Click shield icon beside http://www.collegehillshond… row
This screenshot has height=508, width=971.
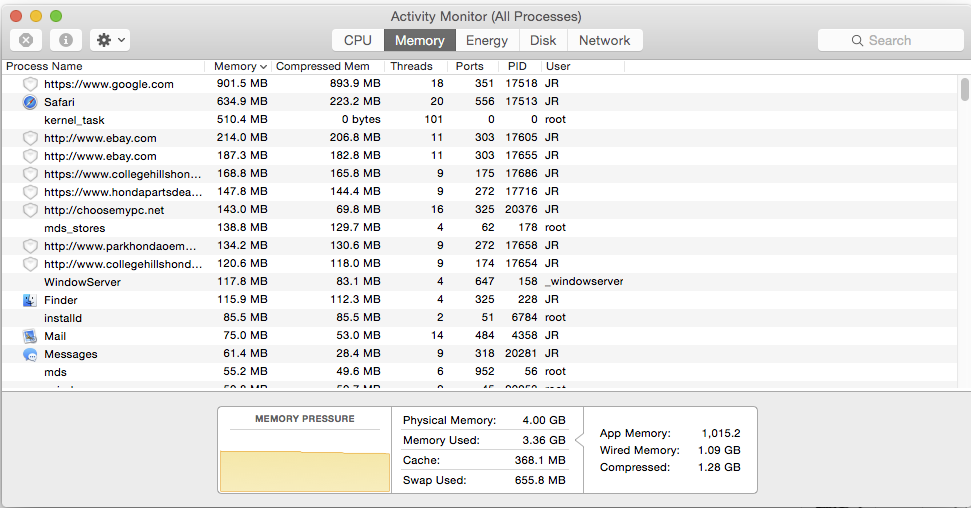(x=30, y=264)
